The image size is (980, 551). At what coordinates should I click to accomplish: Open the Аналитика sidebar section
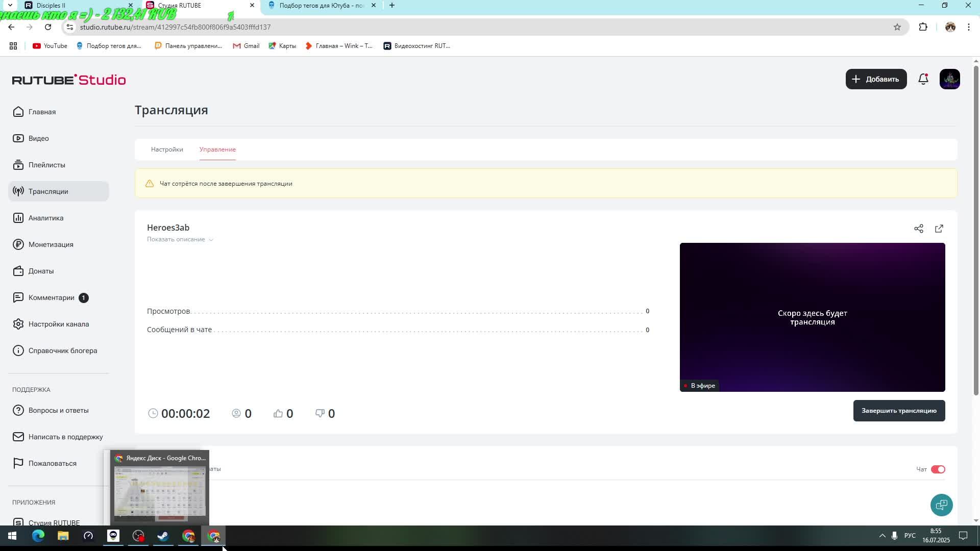tap(46, 218)
